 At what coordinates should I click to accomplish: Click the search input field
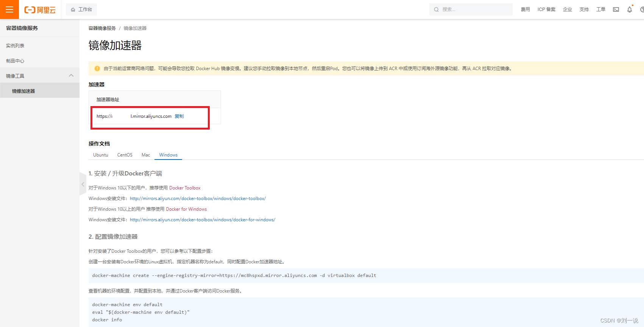pyautogui.click(x=471, y=9)
